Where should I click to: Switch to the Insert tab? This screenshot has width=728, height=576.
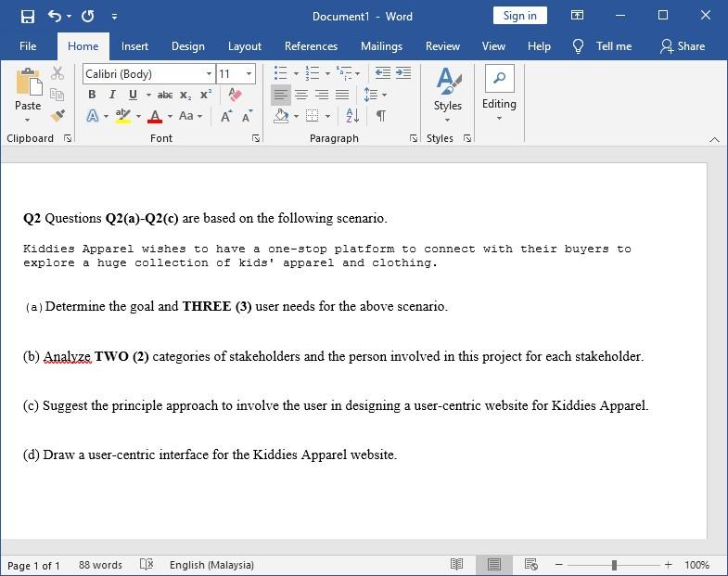click(134, 46)
